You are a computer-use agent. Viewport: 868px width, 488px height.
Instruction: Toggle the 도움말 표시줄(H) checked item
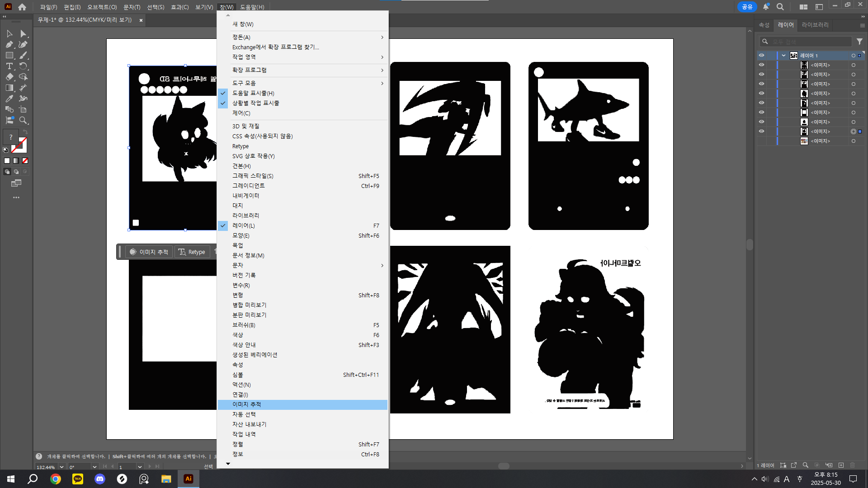click(302, 93)
